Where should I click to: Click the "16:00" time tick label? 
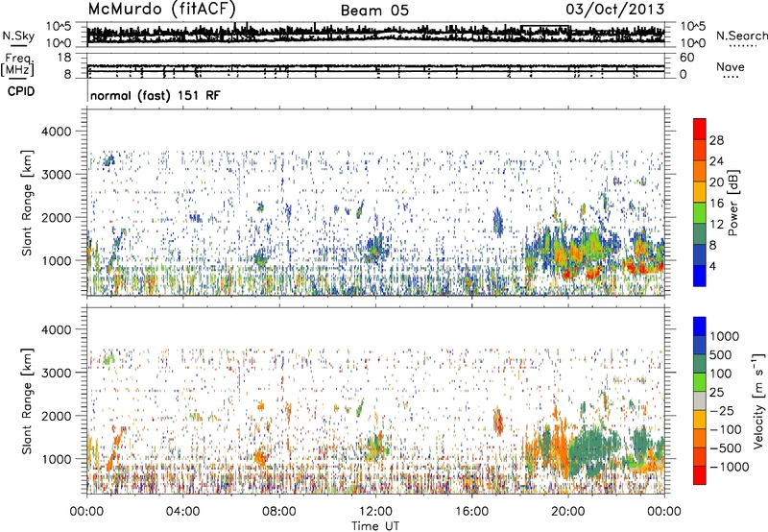tap(471, 512)
